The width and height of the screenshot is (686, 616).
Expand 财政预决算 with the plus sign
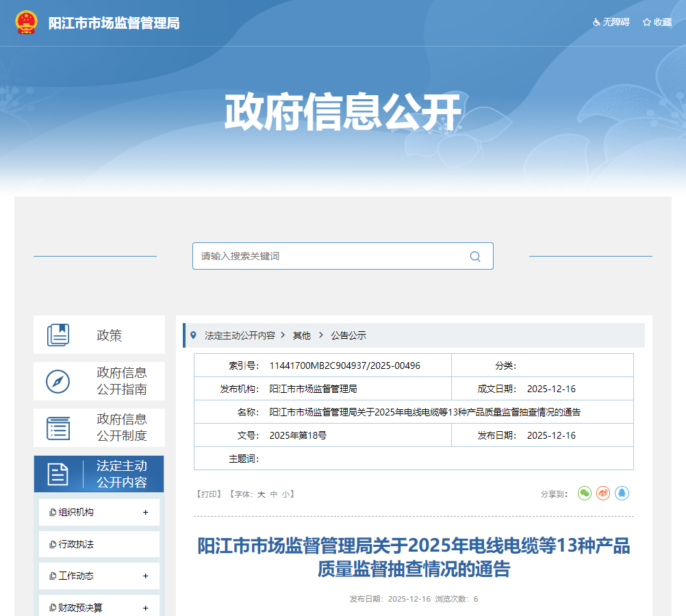point(145,608)
